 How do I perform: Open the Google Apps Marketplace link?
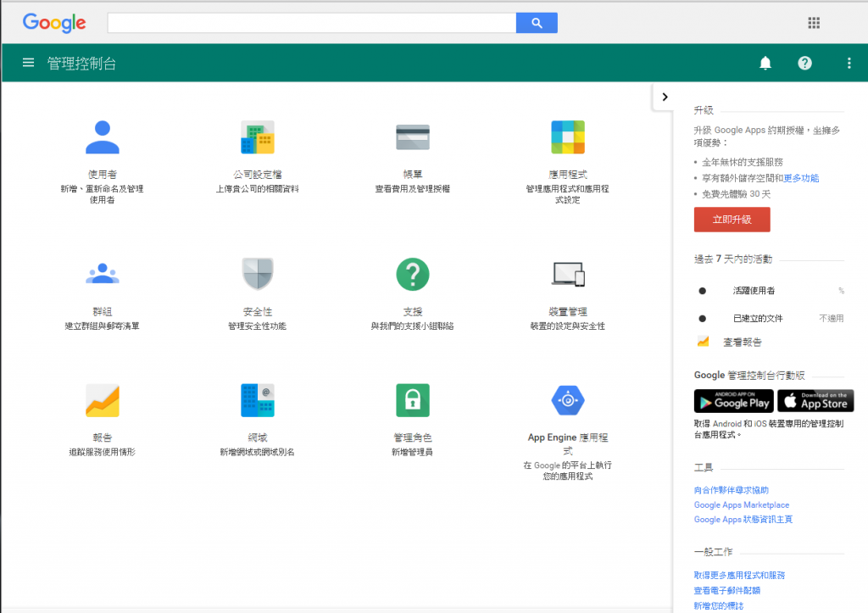coord(741,504)
